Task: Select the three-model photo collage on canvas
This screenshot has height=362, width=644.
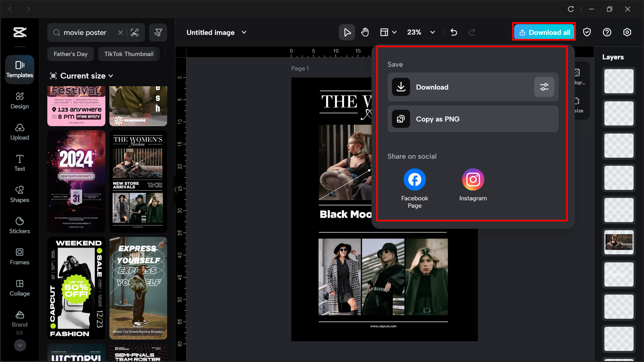Action: [x=383, y=277]
